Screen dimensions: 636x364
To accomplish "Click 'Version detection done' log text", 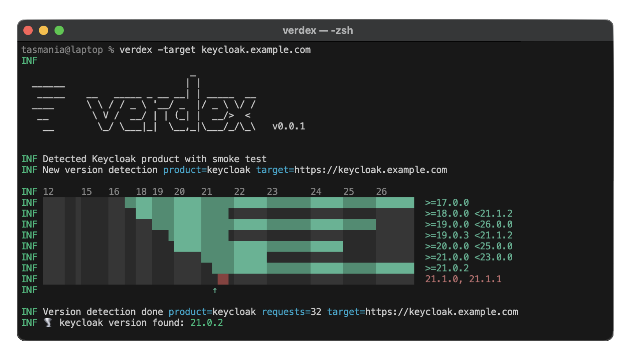I will (103, 312).
